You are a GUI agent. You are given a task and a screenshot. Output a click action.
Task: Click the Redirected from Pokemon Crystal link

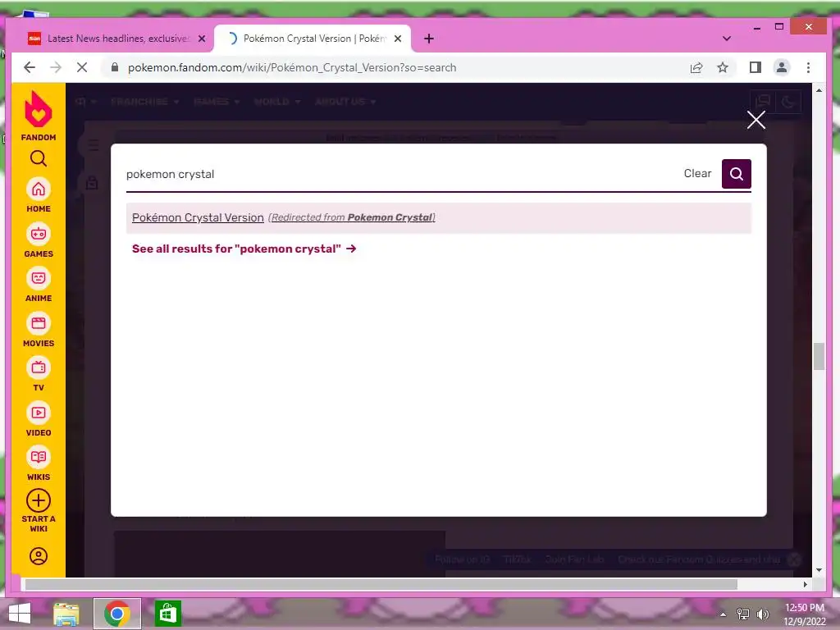pos(351,217)
